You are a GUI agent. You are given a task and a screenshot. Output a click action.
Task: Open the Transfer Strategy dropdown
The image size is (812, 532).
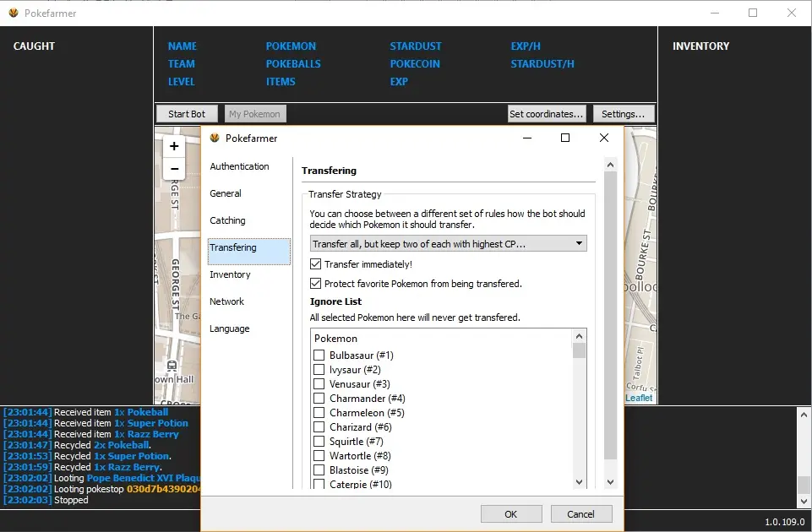point(448,244)
